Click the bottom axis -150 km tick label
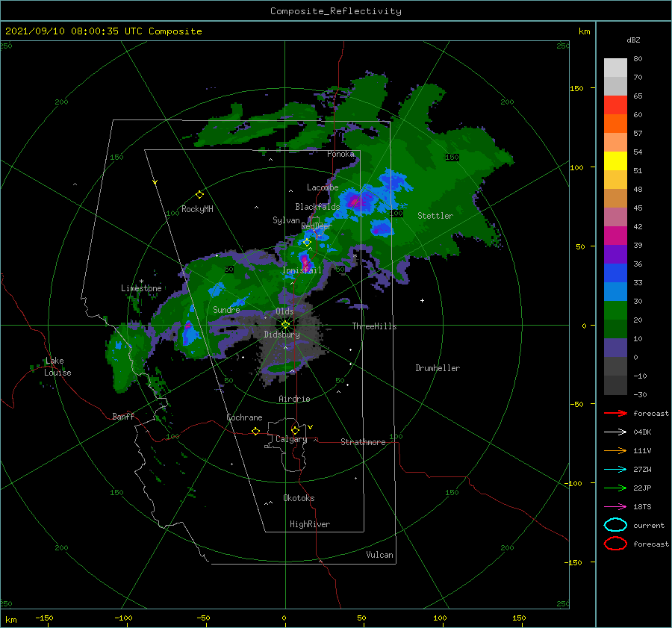The image size is (672, 628). click(44, 618)
